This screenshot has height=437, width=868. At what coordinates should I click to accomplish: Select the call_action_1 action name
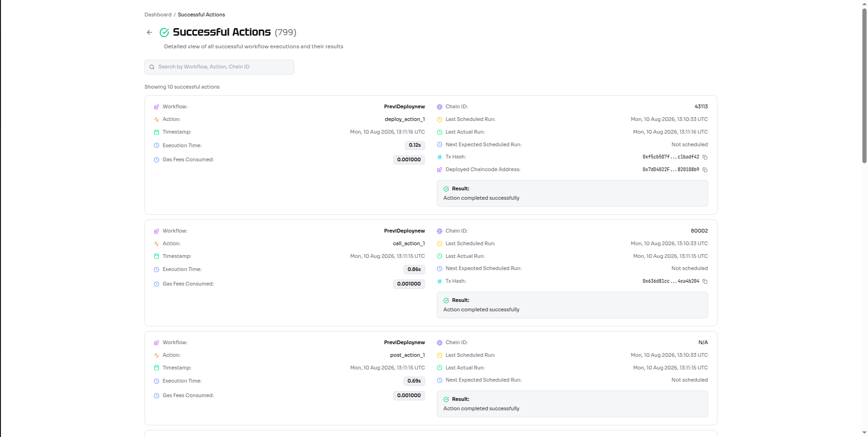409,243
